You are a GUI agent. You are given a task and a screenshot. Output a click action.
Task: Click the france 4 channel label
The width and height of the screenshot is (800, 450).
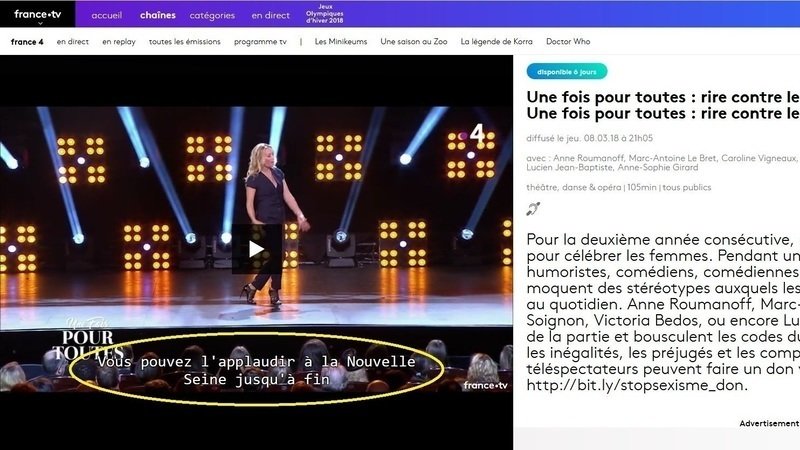coord(27,42)
